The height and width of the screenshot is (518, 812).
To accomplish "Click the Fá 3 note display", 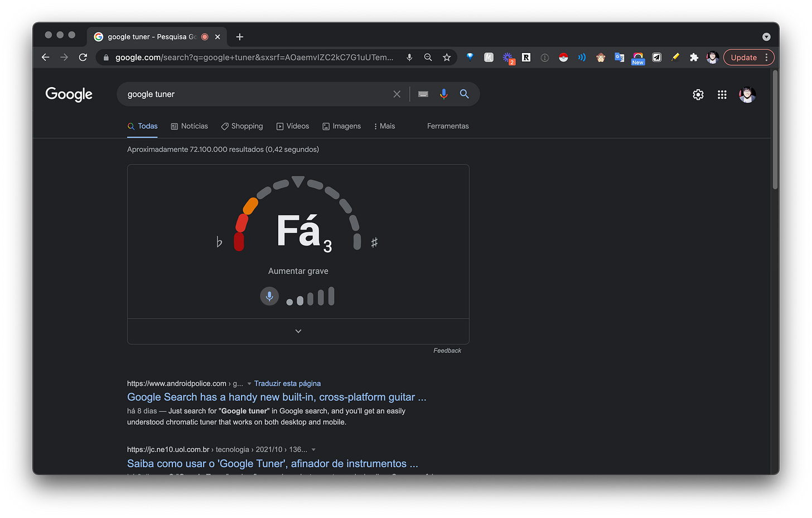I will pyautogui.click(x=304, y=233).
